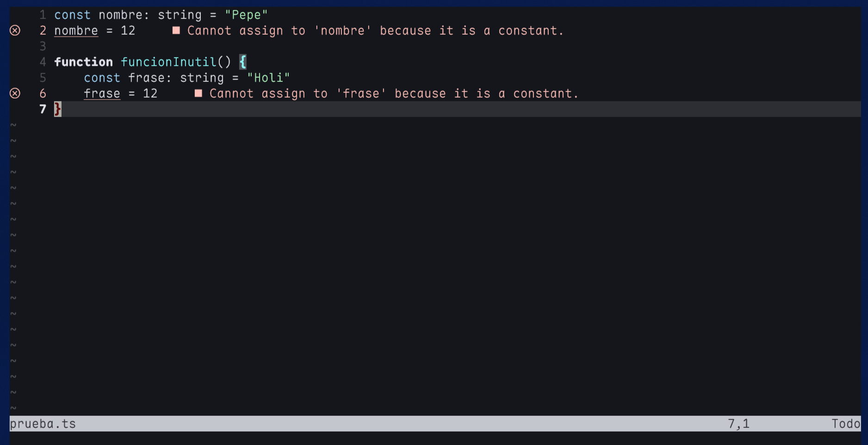This screenshot has width=868, height=445.
Task: Click the 'nombre' constant error message
Action: coord(375,31)
